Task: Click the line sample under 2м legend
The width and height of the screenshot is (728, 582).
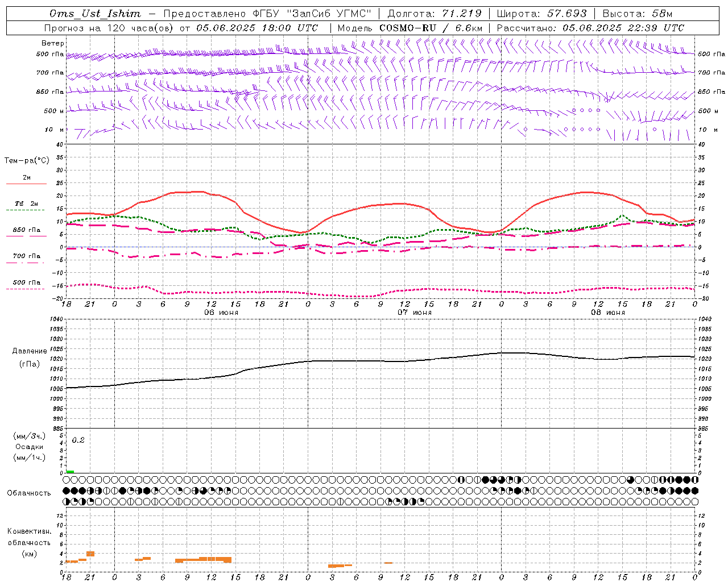Action: [x=26, y=184]
